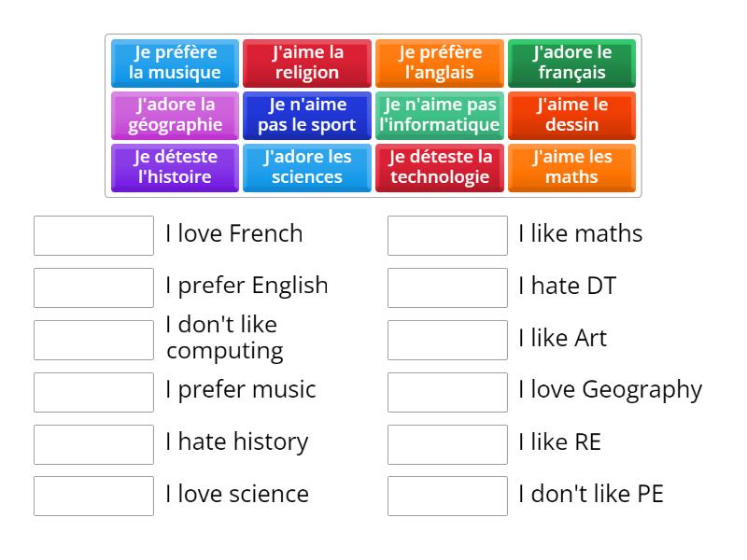Image resolution: width=747 pixels, height=560 pixels.
Task: Click the 'Je déteste l'histoire' tile
Action: pyautogui.click(x=175, y=168)
